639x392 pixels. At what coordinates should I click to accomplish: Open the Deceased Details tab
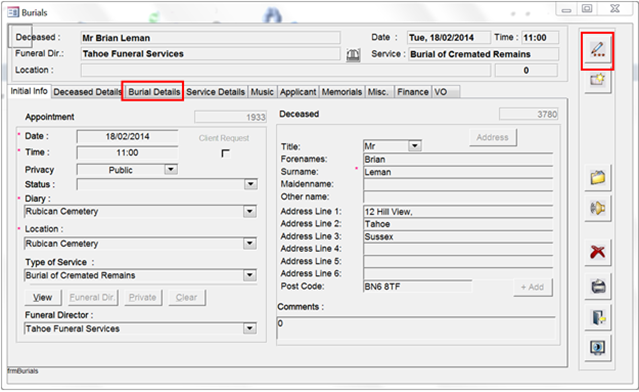[x=87, y=92]
